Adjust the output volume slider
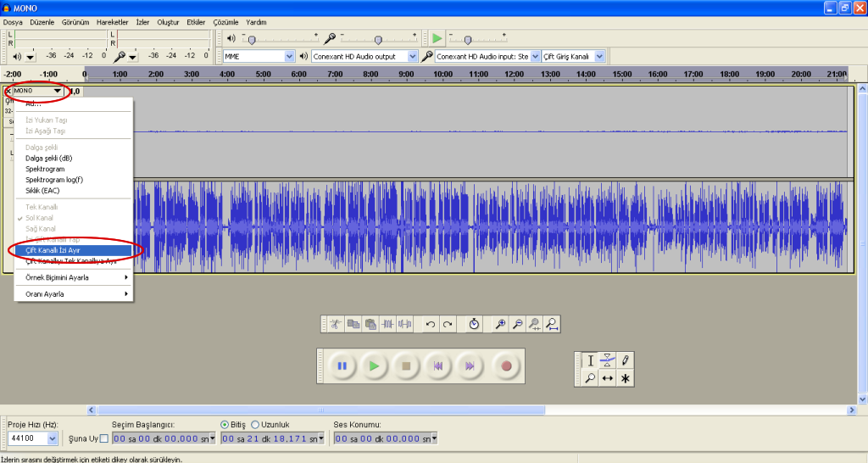The width and height of the screenshot is (868, 463). coord(252,40)
